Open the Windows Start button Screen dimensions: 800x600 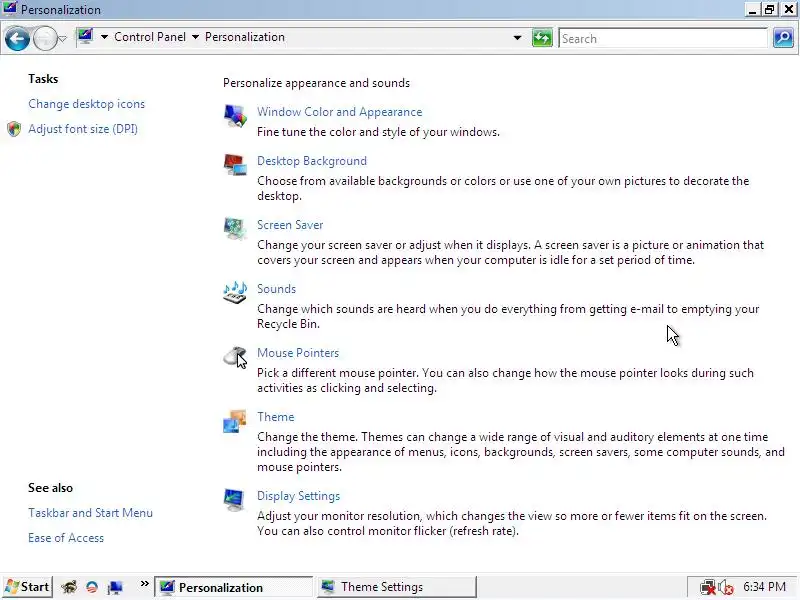[x=28, y=587]
